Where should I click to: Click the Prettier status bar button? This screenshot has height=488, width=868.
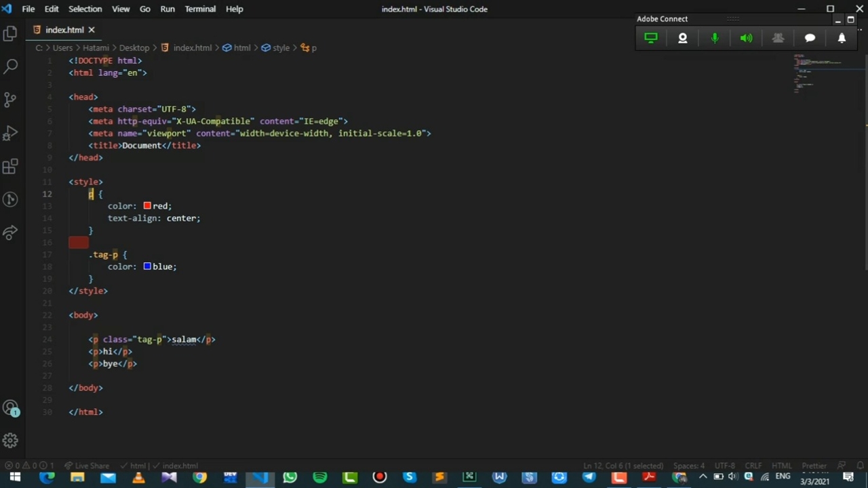pyautogui.click(x=814, y=466)
